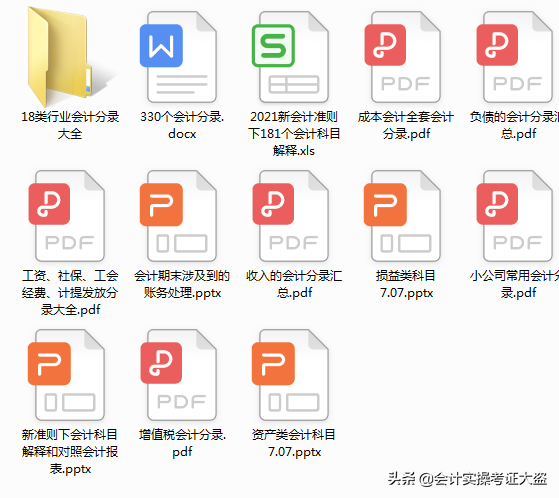Image resolution: width=559 pixels, height=498 pixels.
Task: Click the file name 小公司常用会计分录.pdf
Action: (515, 284)
